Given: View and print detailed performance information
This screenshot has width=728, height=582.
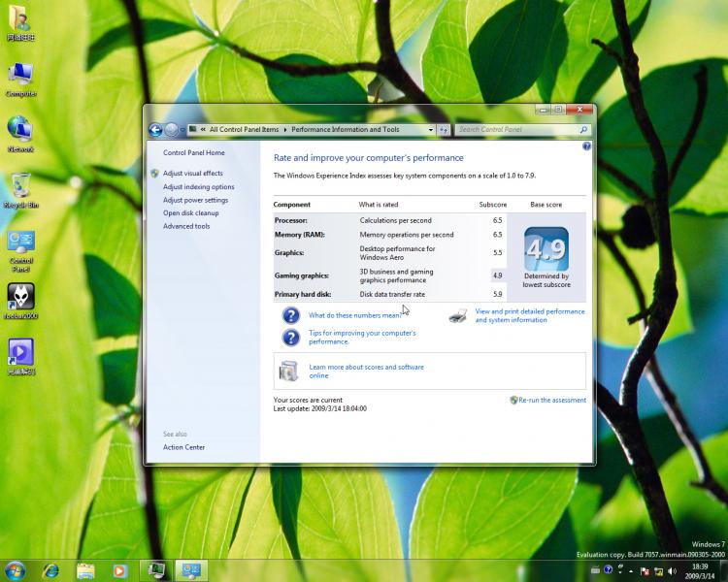Looking at the screenshot, I should point(530,315).
